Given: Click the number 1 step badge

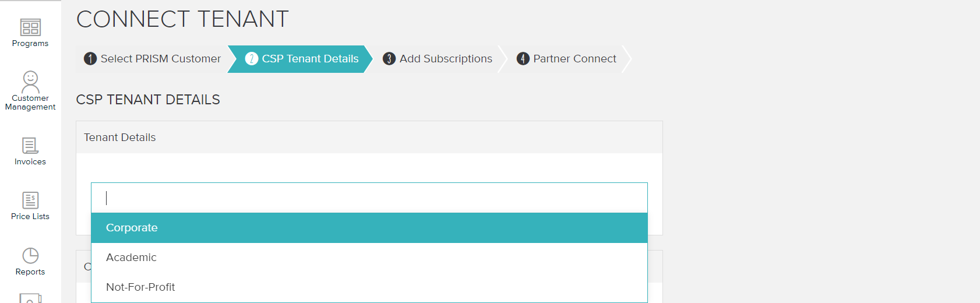Looking at the screenshot, I should (90, 59).
